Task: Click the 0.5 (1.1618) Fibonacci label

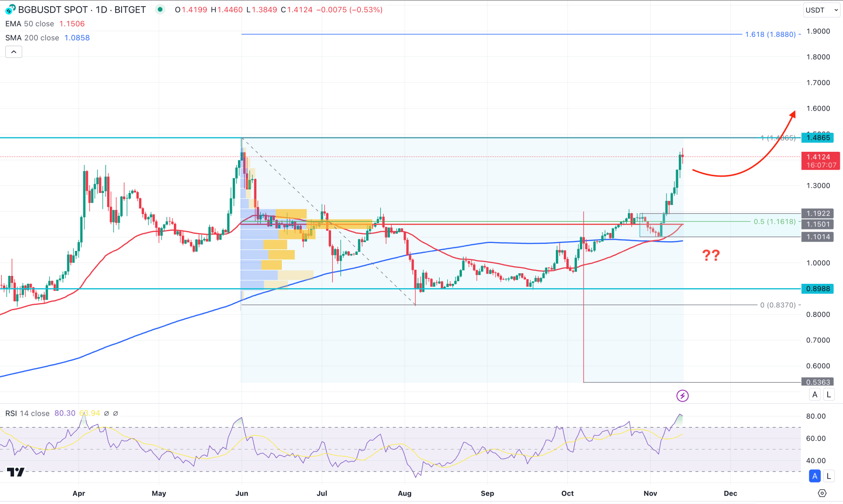Action: (775, 222)
